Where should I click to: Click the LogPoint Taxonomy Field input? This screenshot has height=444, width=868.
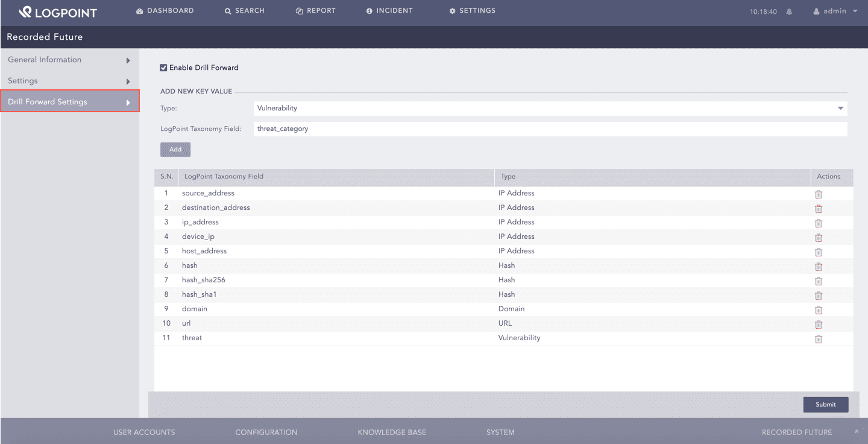click(x=550, y=129)
